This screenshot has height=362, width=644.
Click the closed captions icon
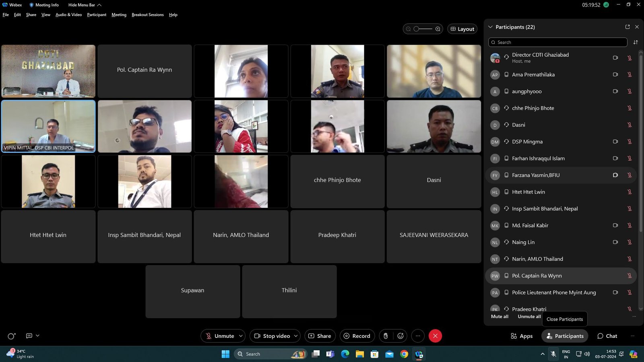click(x=29, y=336)
